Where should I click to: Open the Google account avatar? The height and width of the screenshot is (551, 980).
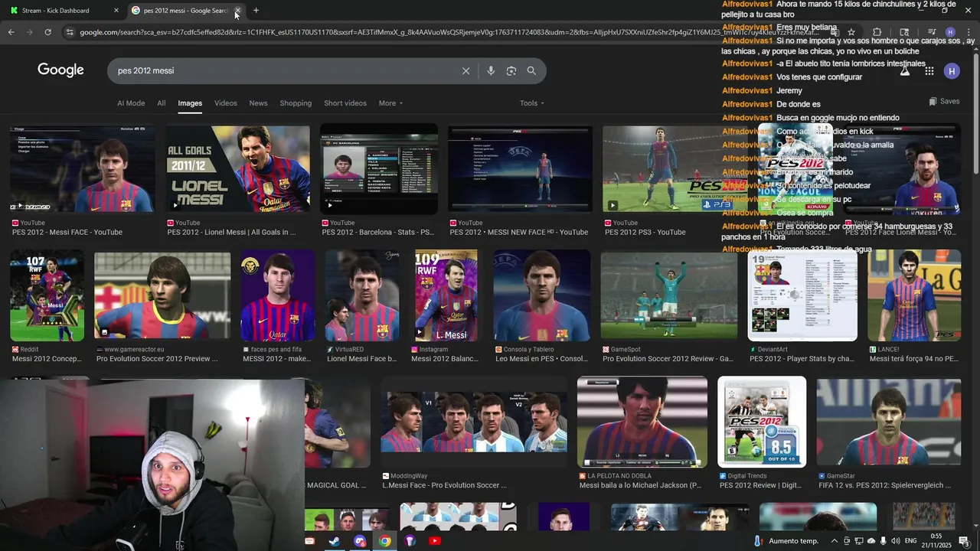click(952, 71)
